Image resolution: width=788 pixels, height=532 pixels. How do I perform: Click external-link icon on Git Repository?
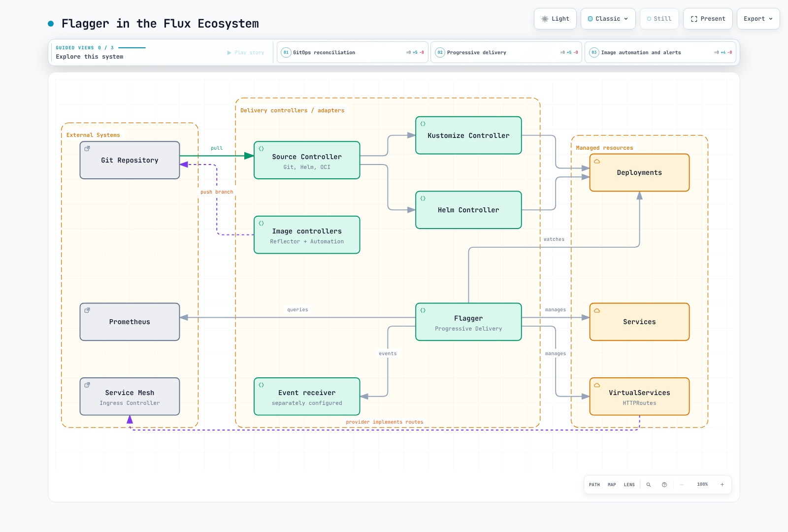coord(87,148)
